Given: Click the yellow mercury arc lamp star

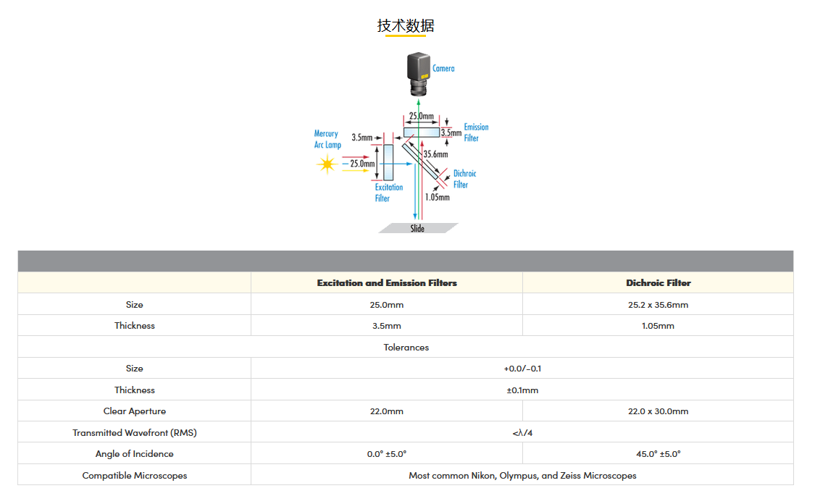Looking at the screenshot, I should [x=327, y=164].
